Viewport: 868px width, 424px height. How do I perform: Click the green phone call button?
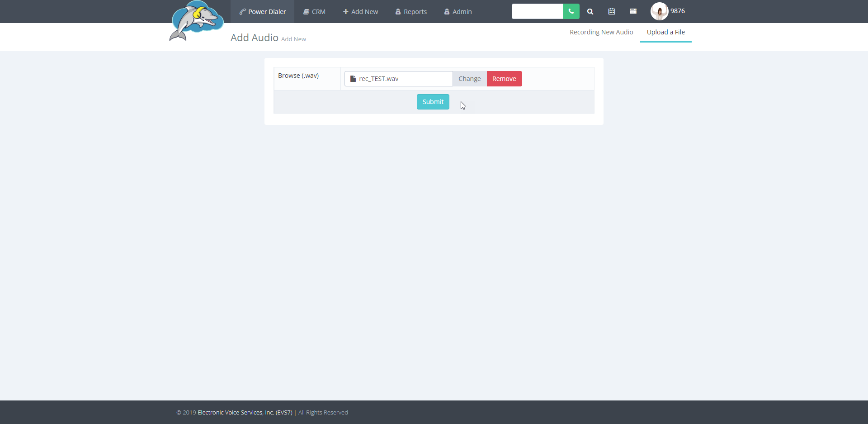pos(571,11)
